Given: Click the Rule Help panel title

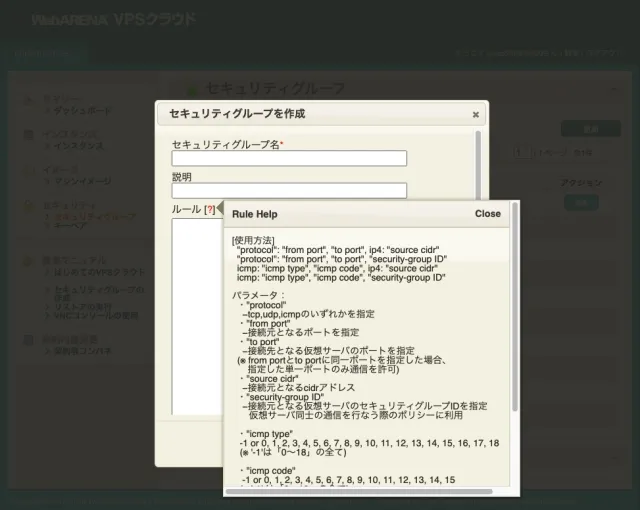Looking at the screenshot, I should coord(255,214).
